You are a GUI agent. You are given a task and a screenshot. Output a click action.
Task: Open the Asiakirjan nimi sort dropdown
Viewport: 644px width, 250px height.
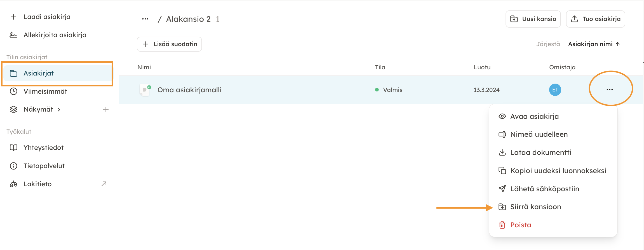click(594, 44)
